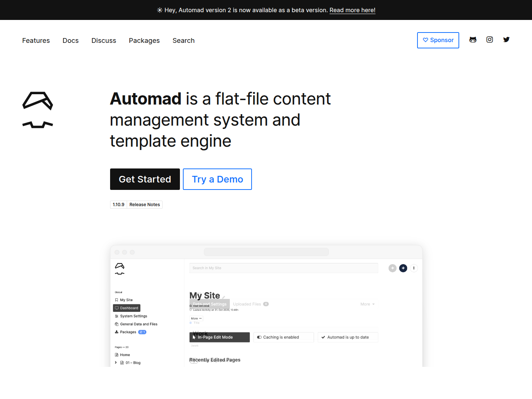Open the Packages navigation link
This screenshot has height=399, width=532.
click(x=144, y=41)
